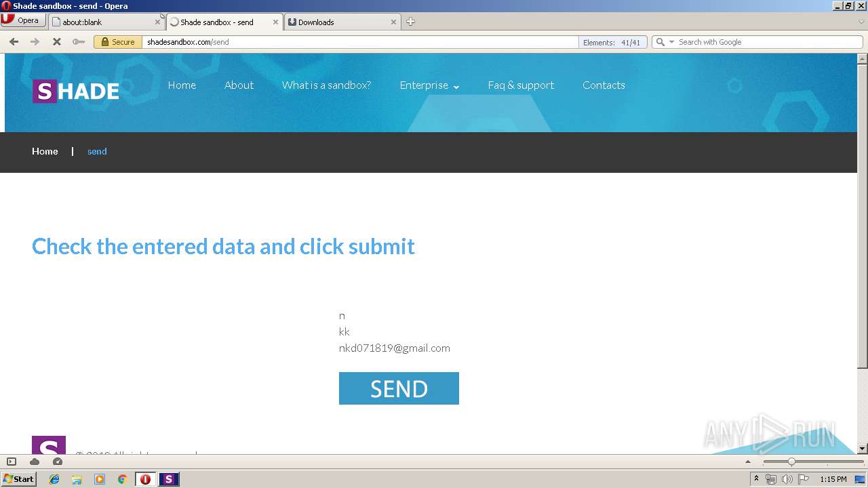Click the send breadcrumb
This screenshot has width=868, height=488.
97,151
